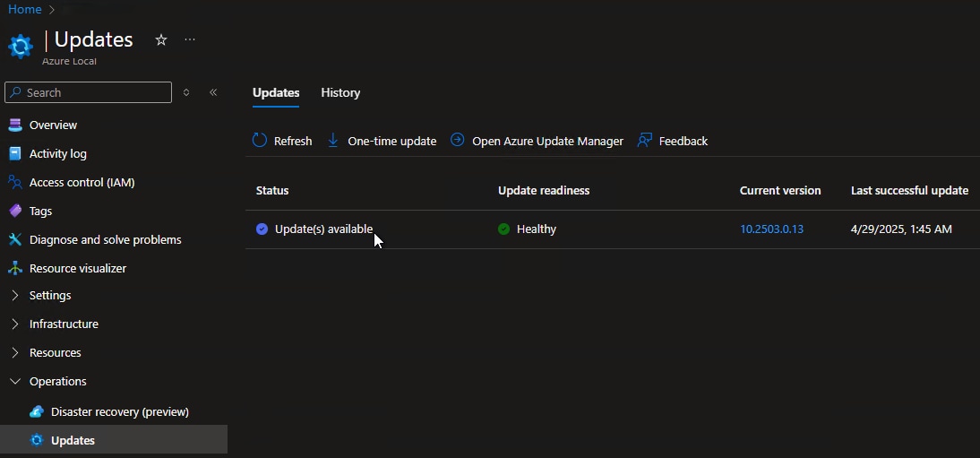This screenshot has width=980, height=458.
Task: Click the Overview icon in sidebar
Action: (x=15, y=125)
